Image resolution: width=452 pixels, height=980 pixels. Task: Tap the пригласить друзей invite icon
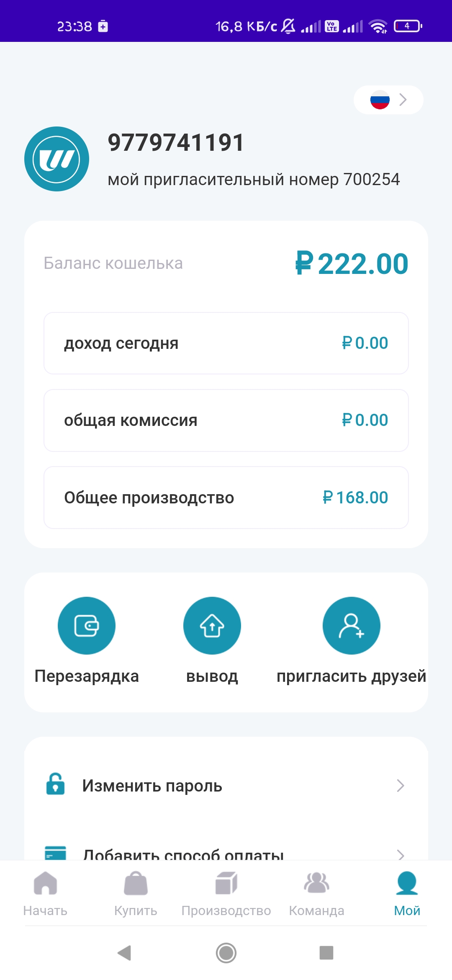[x=352, y=625]
